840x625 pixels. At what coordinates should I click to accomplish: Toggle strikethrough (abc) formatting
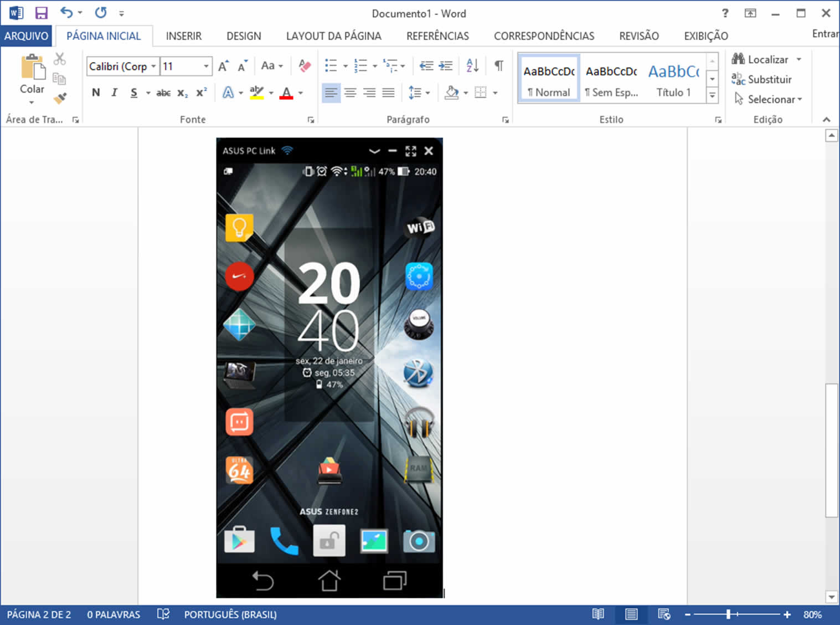(163, 93)
